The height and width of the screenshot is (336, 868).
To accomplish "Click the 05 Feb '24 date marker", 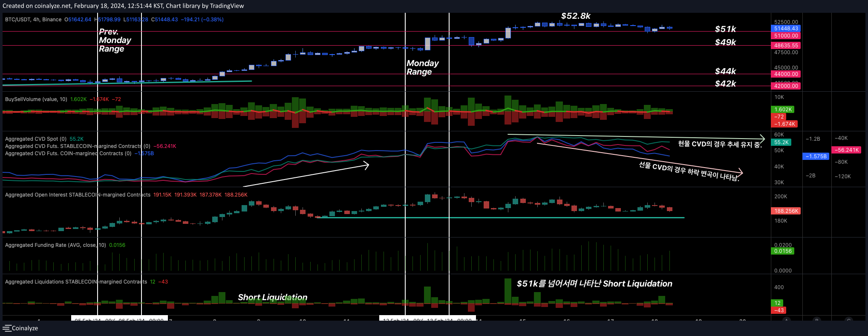I will (88, 320).
